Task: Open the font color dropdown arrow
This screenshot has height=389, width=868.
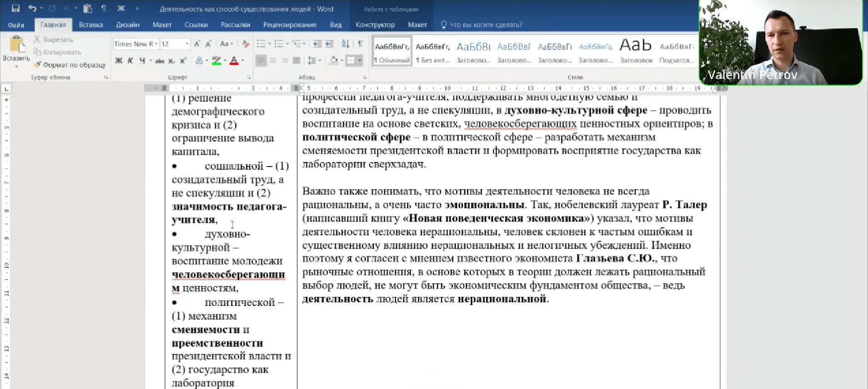Action: point(243,60)
